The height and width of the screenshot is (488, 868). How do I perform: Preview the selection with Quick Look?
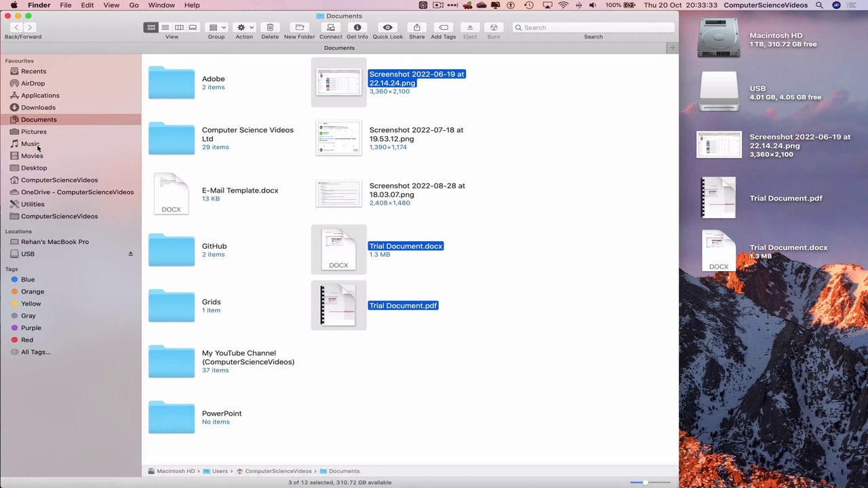click(388, 28)
